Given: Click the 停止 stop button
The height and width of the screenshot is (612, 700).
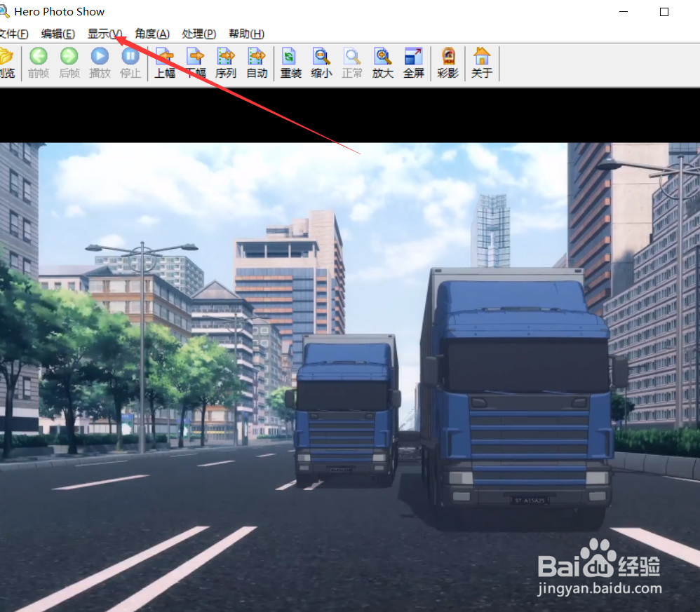Looking at the screenshot, I should point(130,63).
